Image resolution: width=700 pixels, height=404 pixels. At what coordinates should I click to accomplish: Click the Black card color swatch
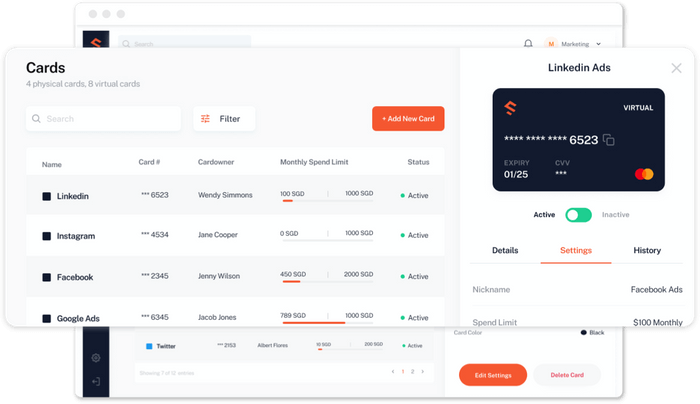coord(583,333)
